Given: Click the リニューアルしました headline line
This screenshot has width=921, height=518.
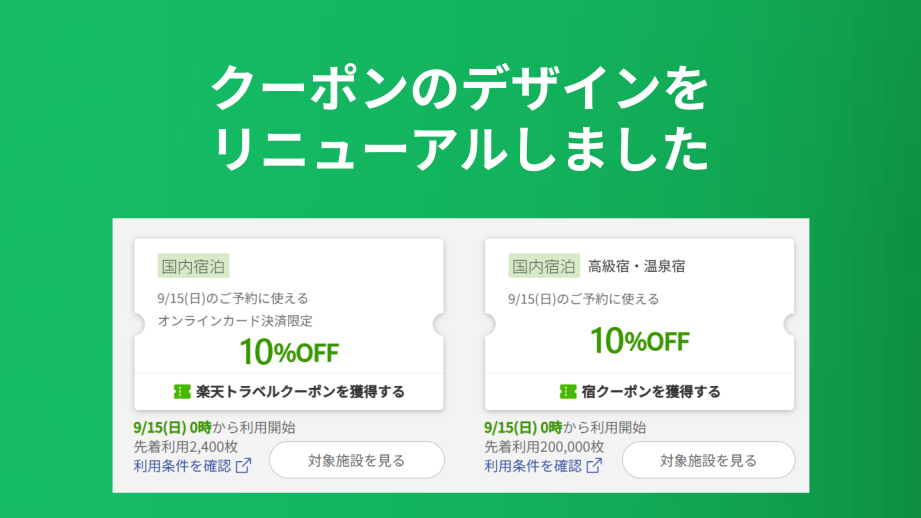Looking at the screenshot, I should [460, 150].
